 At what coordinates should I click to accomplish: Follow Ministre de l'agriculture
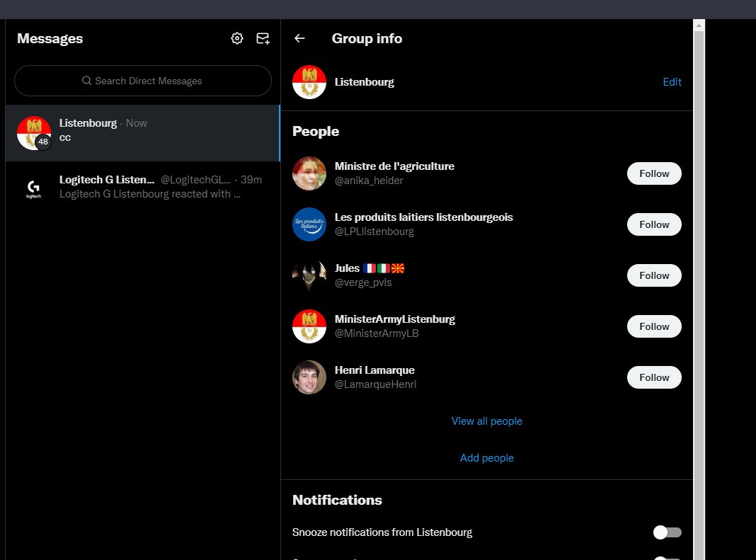click(654, 173)
